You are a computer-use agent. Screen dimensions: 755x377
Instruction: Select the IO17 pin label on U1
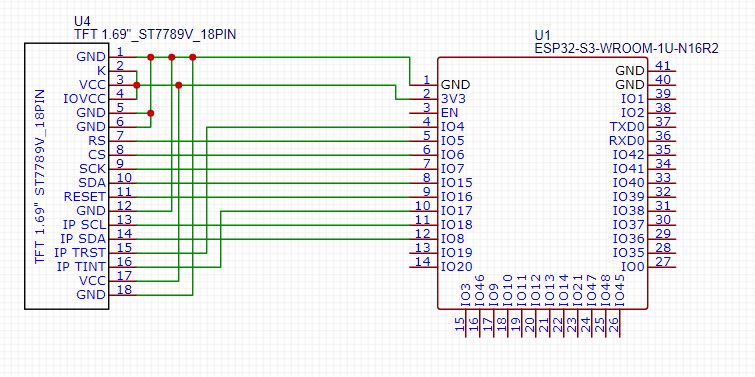456,210
